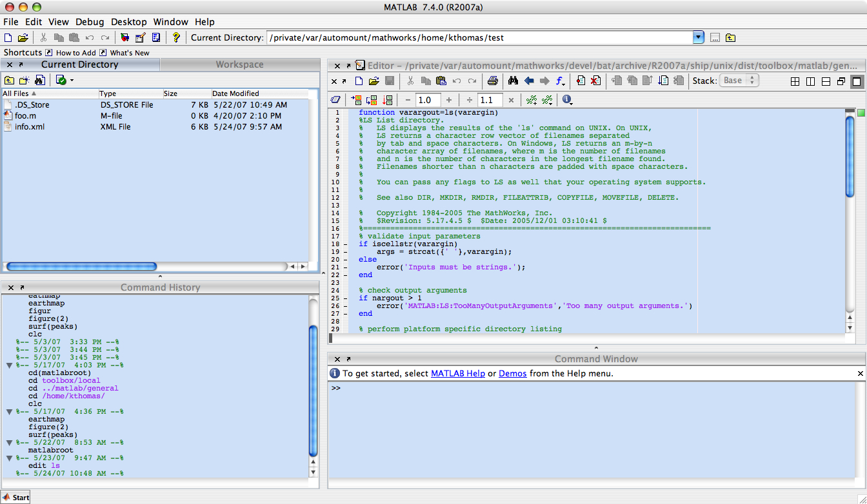Open the Debug menu

click(89, 22)
